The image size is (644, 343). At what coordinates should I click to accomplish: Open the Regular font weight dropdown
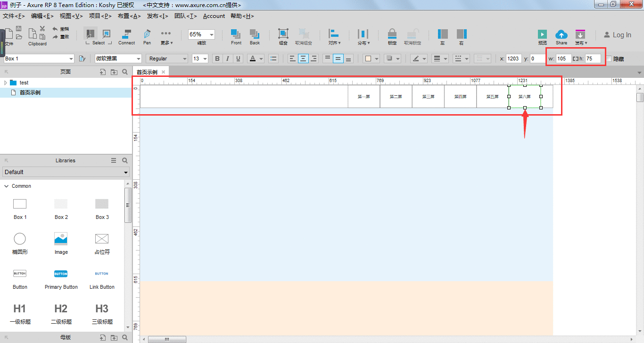[x=184, y=59]
